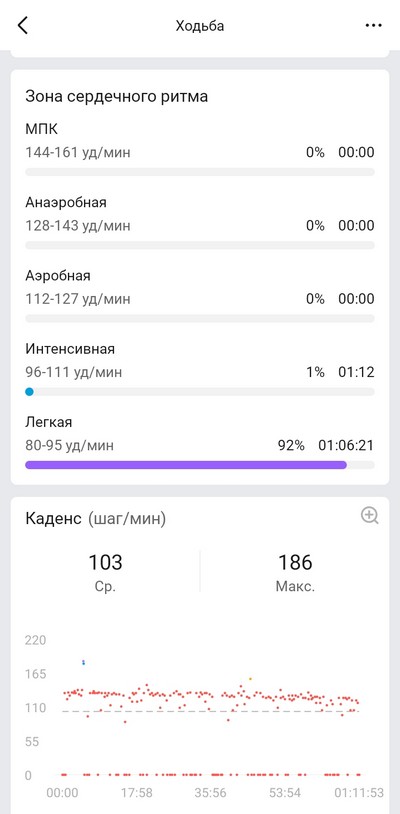This screenshot has width=400, height=814.
Task: Tap the 17:58 time label on chart axis
Action: tap(137, 793)
